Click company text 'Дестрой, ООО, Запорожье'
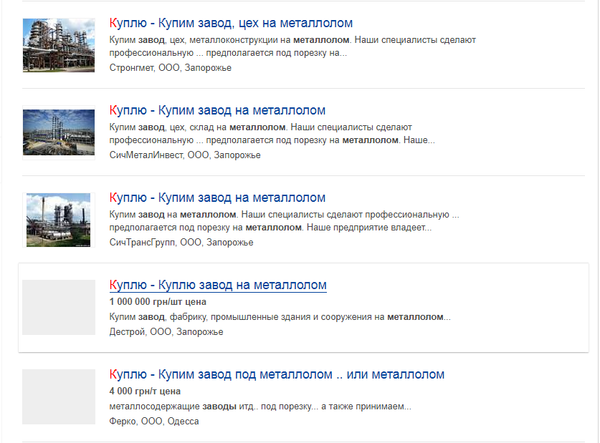The width and height of the screenshot is (600, 443). coord(166,332)
